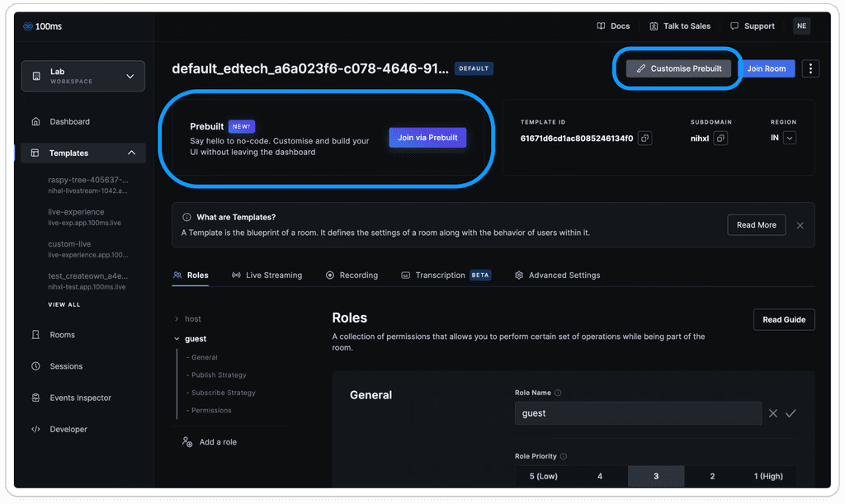
Task: Open custom-live template
Action: tap(88, 249)
